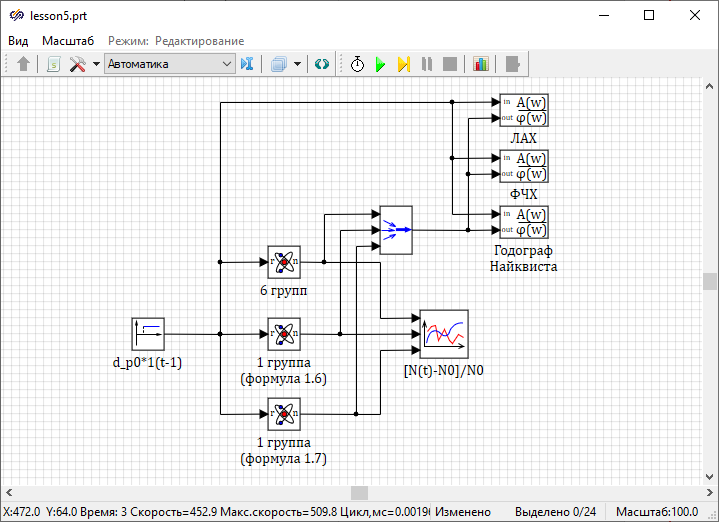Select the 6 групп reactor block
719x522 pixels.
point(284,263)
